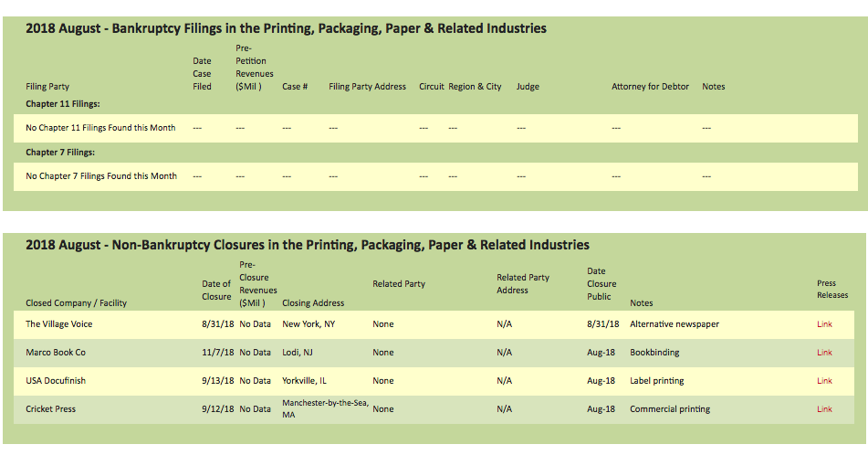The image size is (868, 455).
Task: Select the USA Docufinish company name
Action: click(55, 381)
